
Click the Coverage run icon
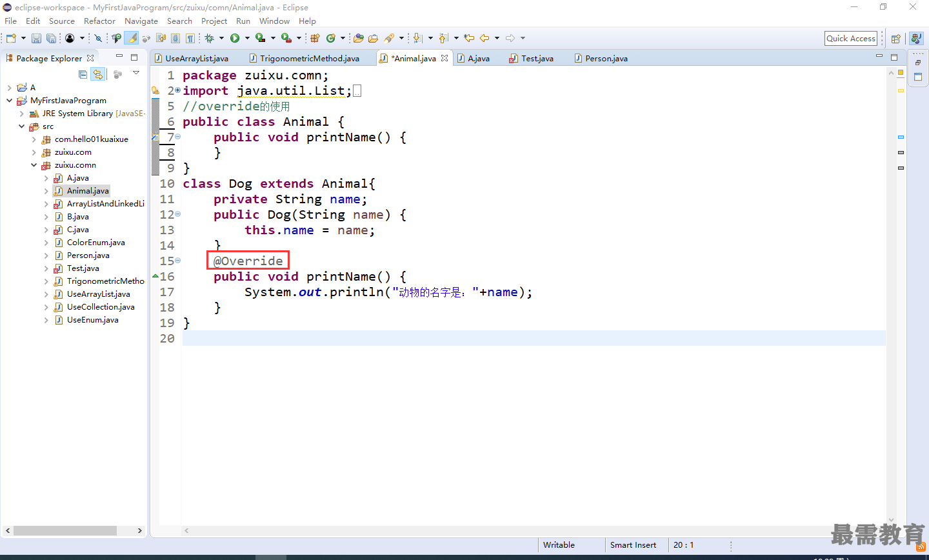tap(261, 39)
